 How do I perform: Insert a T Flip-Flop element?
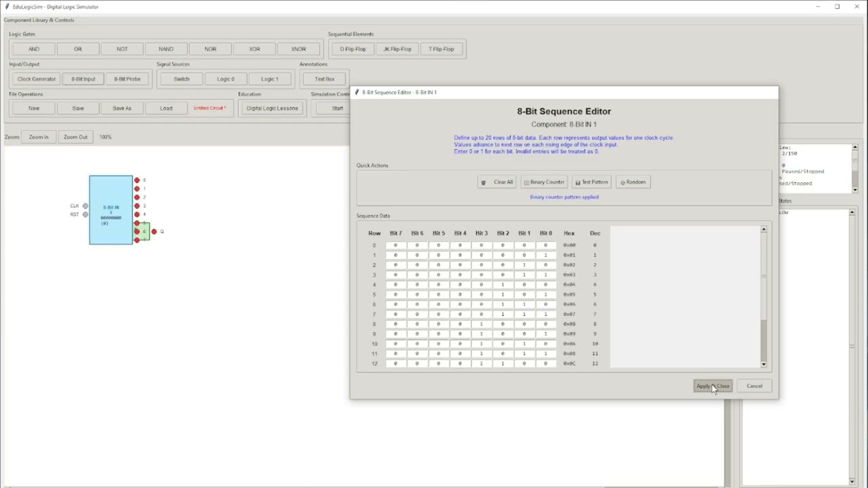pyautogui.click(x=441, y=49)
